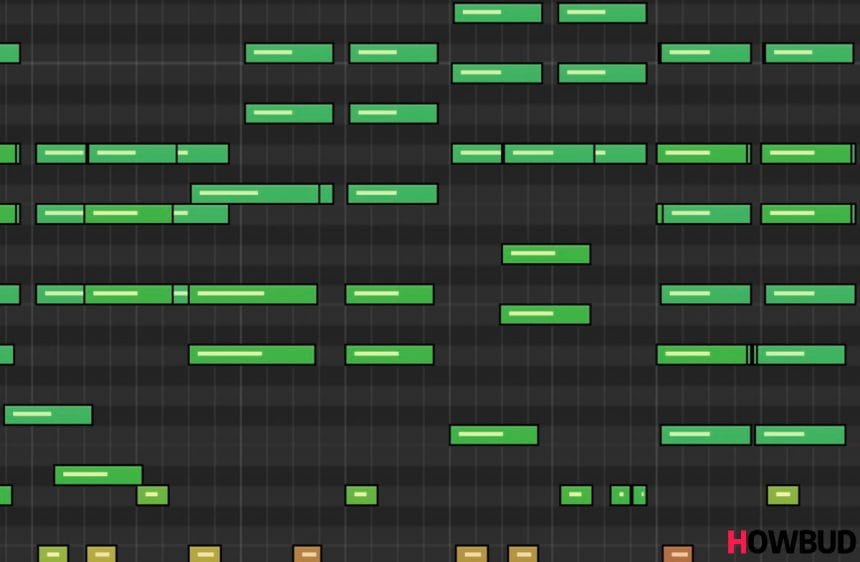Click the leftmost yellow note in the bottom row
This screenshot has height=562, width=860.
(53, 554)
